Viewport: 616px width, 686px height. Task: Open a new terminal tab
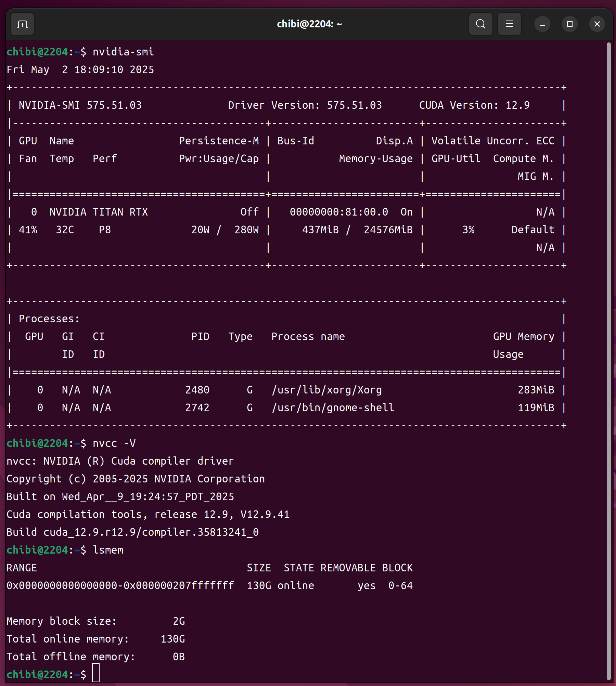point(22,24)
